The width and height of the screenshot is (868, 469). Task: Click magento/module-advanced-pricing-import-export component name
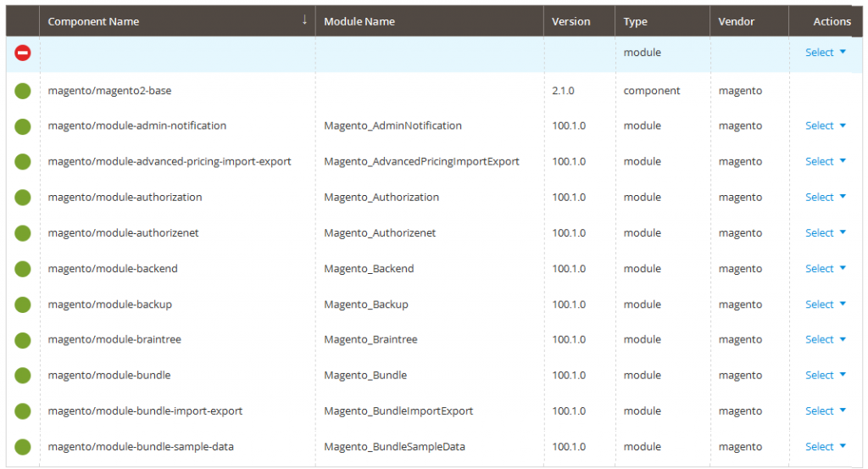click(170, 162)
